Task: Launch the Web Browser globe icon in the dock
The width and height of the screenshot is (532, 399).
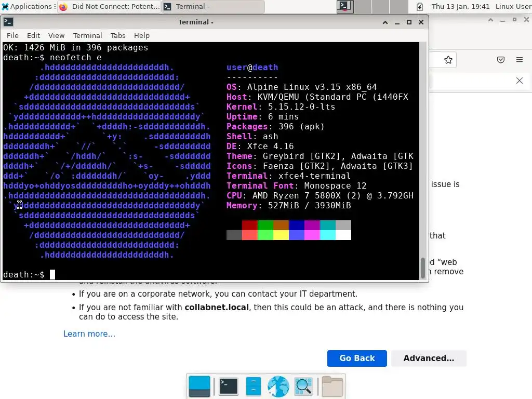Action: click(278, 387)
